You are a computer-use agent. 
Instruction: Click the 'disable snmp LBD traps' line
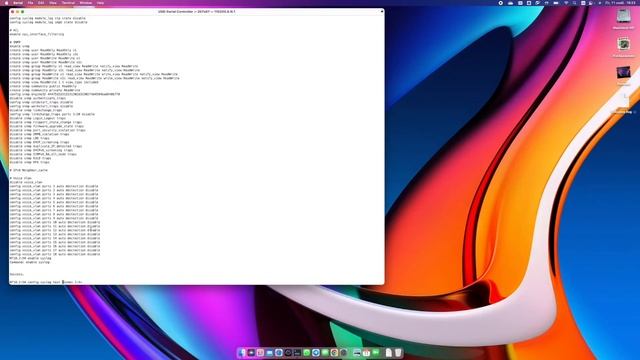29,138
